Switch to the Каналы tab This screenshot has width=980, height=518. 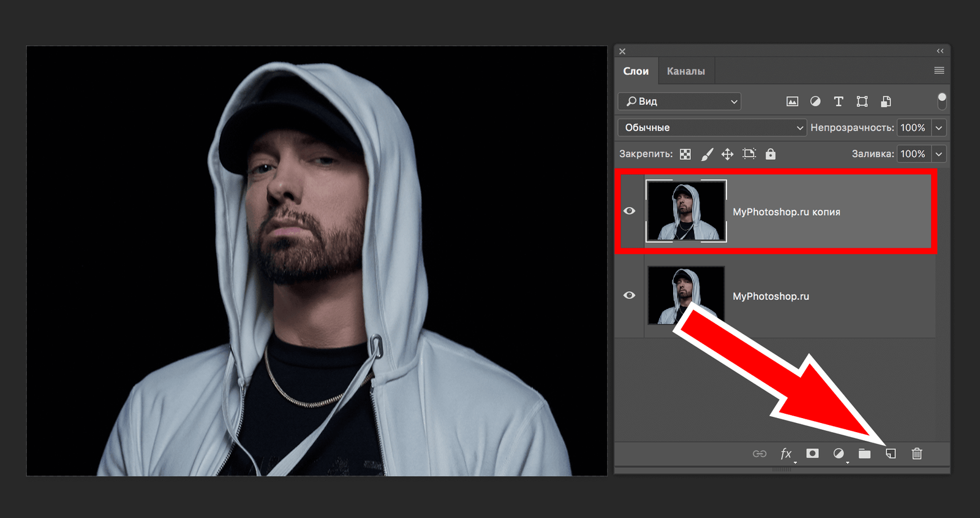coord(685,71)
